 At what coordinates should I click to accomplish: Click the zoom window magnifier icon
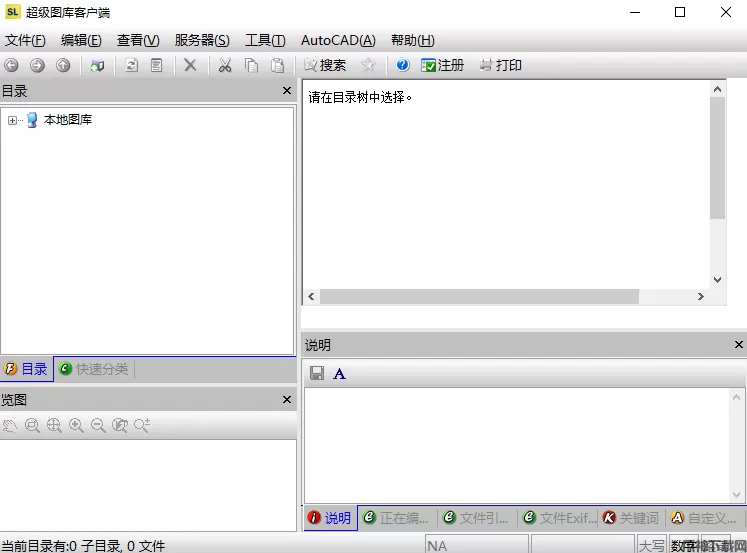click(32, 425)
